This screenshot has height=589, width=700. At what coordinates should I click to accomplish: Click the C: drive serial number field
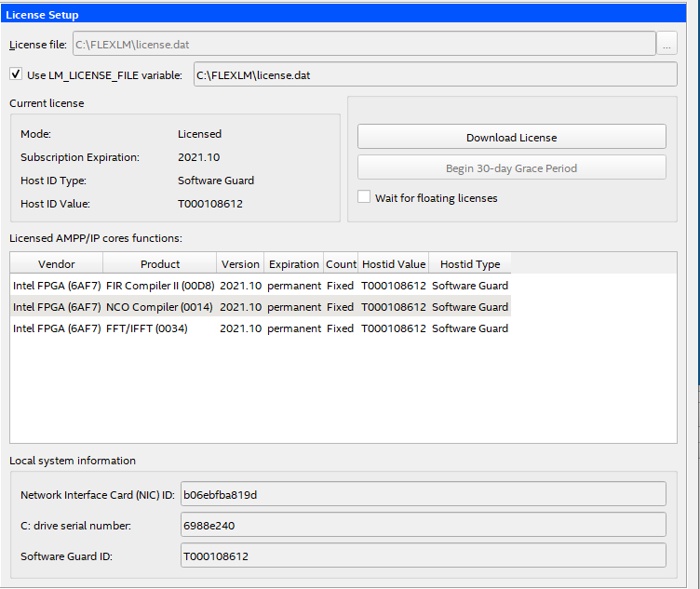(x=423, y=525)
